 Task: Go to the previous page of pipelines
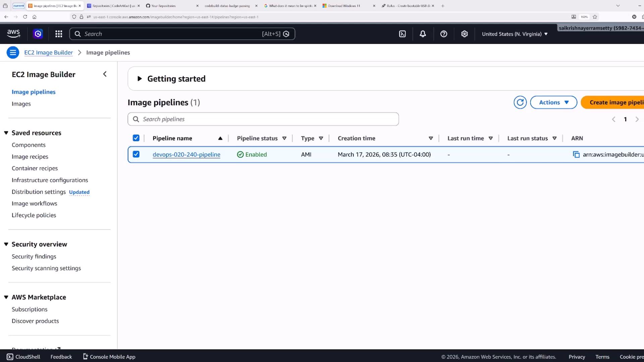coord(613,119)
